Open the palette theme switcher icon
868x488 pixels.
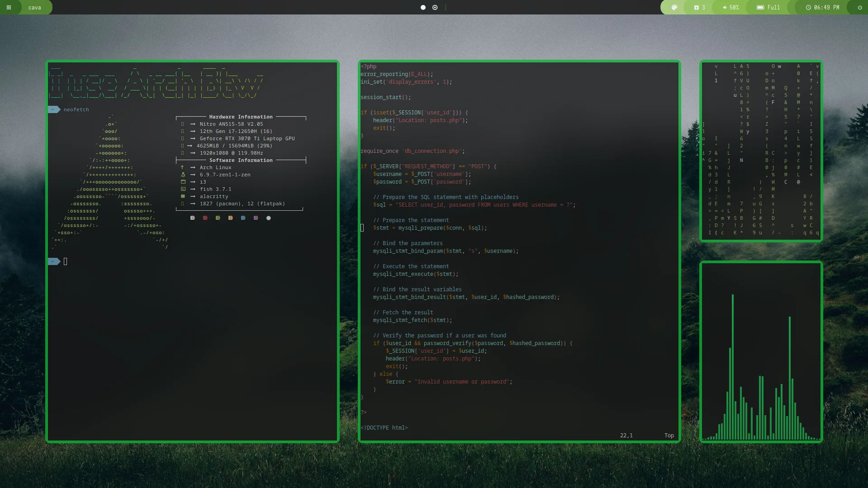click(674, 7)
